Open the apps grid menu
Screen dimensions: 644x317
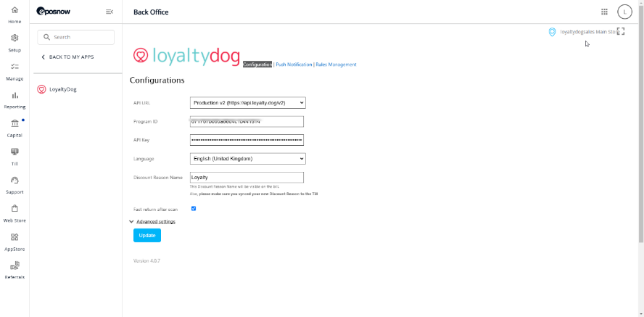click(x=604, y=12)
